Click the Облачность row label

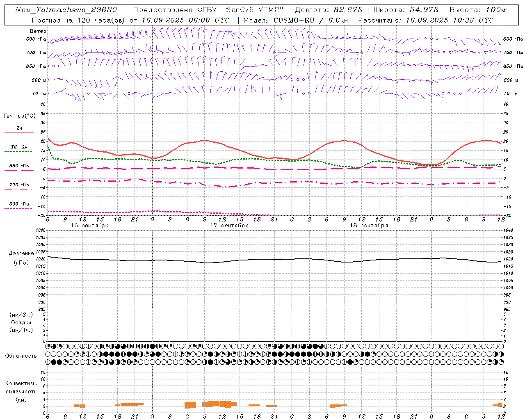pyautogui.click(x=21, y=356)
